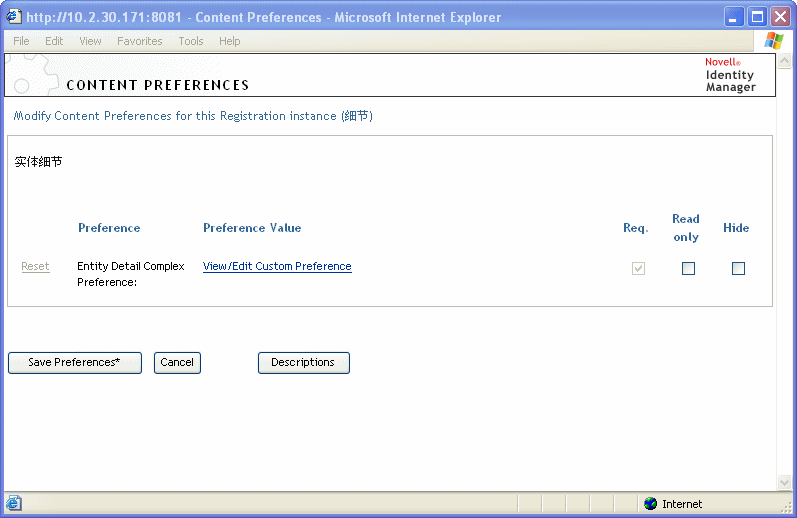Click the Modify Content Preferences heading text
The width and height of the screenshot is (797, 518).
pos(193,116)
